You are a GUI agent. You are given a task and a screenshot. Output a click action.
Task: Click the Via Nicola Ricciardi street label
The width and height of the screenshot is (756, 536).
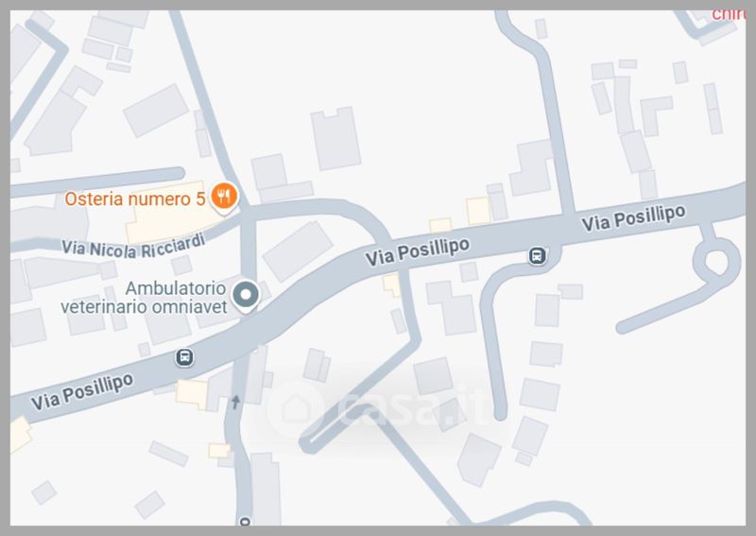[133, 246]
